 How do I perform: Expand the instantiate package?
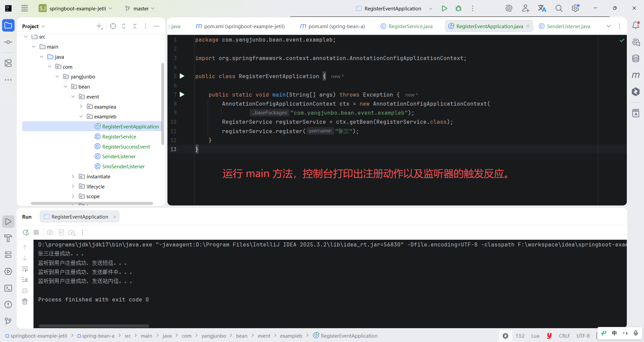coord(73,176)
